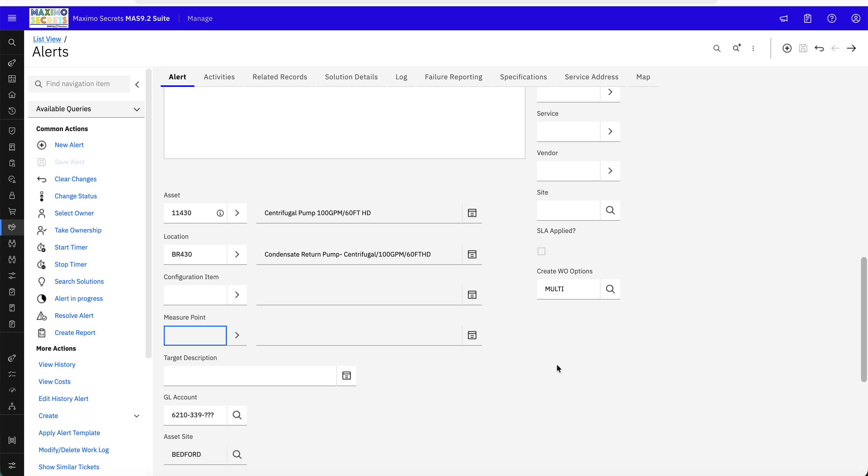The width and height of the screenshot is (868, 476).
Task: Look up GL Account with magnifier
Action: click(x=237, y=415)
